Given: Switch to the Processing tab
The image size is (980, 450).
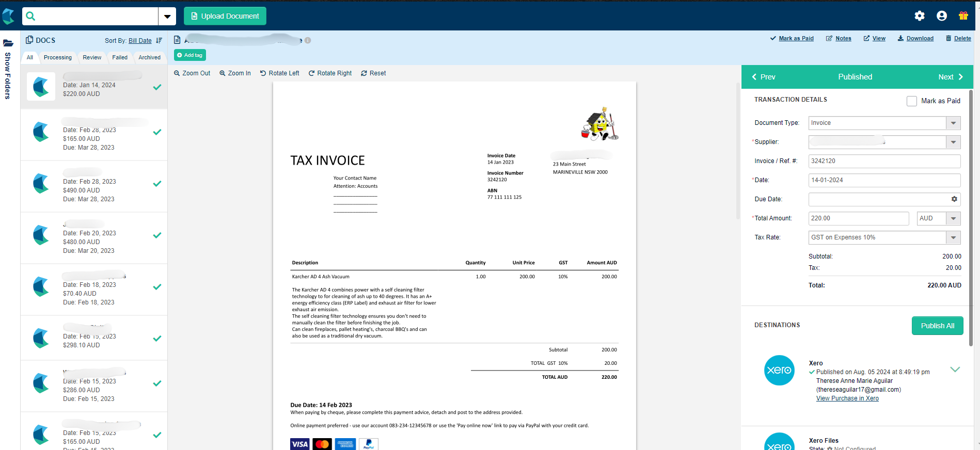Looking at the screenshot, I should 58,57.
